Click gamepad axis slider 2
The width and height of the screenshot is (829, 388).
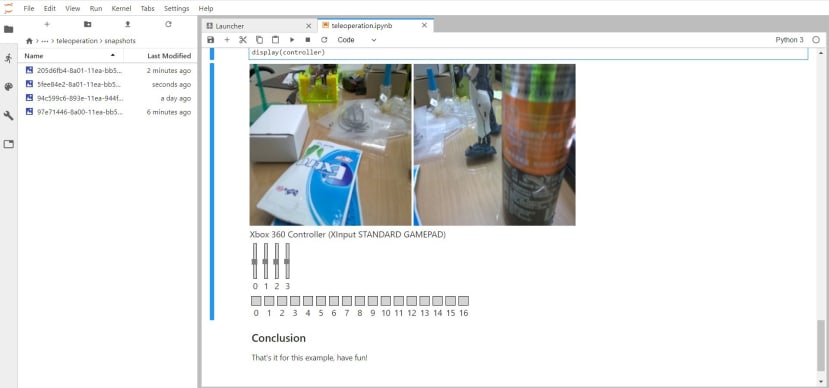tap(277, 261)
